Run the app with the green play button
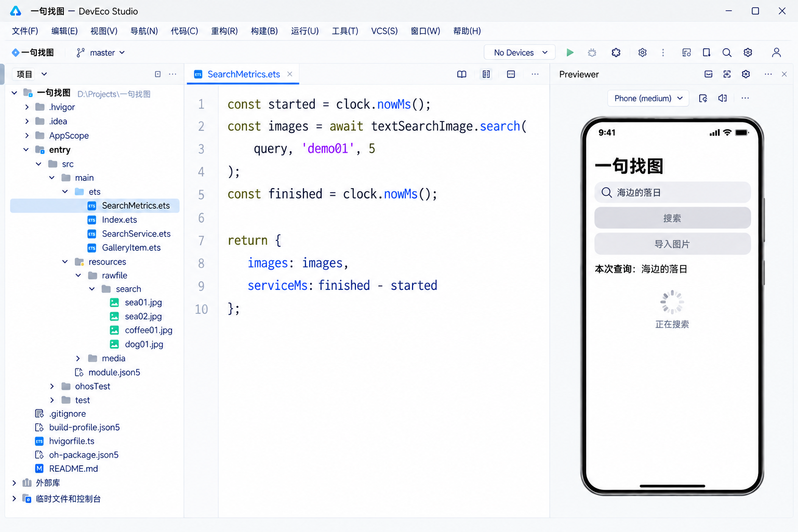Image resolution: width=798 pixels, height=532 pixels. coord(570,52)
